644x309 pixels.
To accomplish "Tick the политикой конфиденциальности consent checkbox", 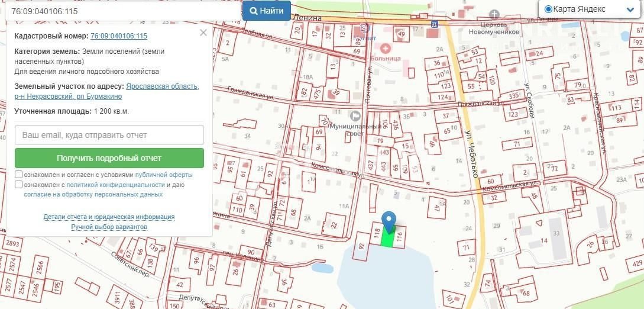I will (x=19, y=185).
